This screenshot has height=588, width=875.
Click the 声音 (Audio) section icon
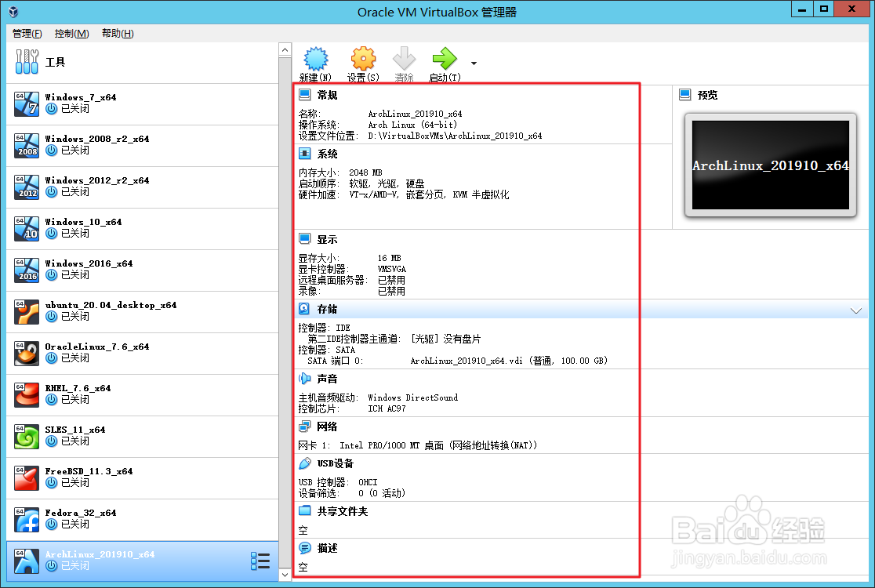306,379
